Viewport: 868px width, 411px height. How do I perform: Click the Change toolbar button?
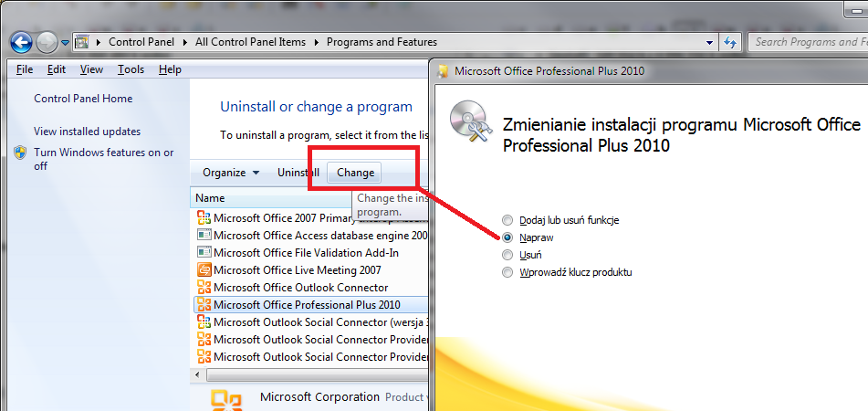point(355,173)
